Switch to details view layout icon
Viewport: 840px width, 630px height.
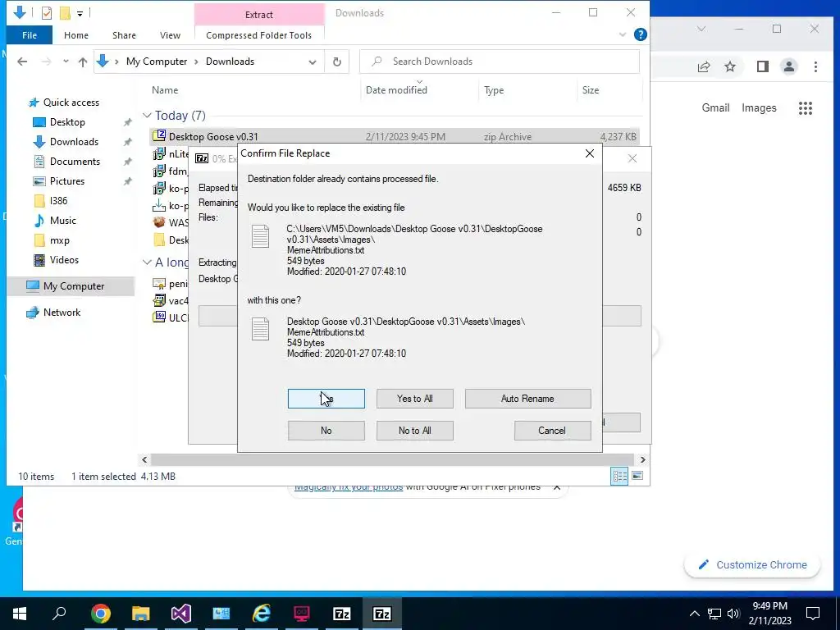[620, 476]
